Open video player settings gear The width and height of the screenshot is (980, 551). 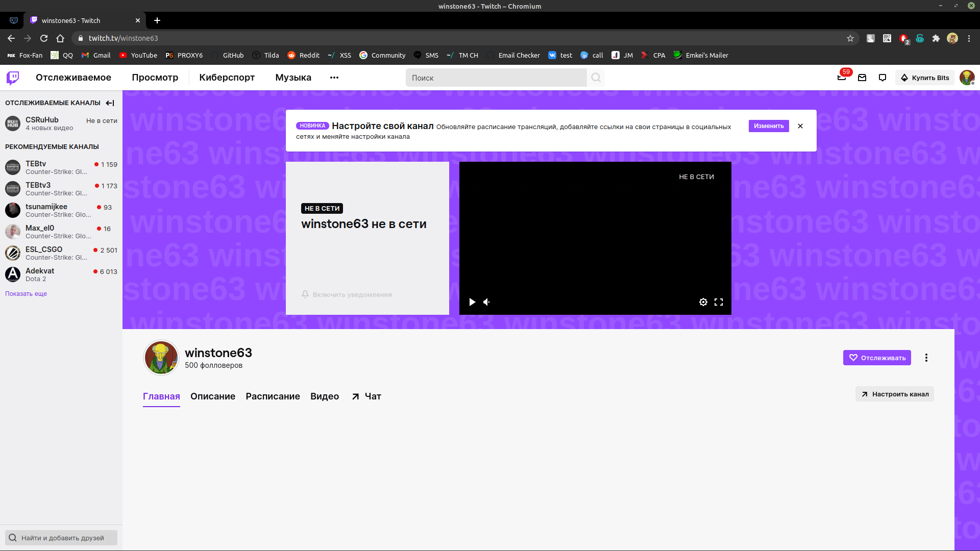click(703, 302)
